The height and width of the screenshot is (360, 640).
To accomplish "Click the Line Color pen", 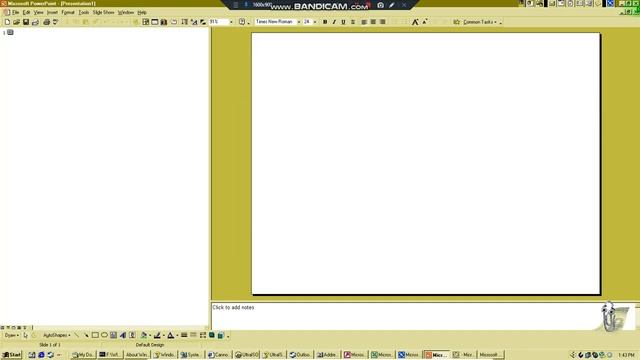I will [157, 336].
